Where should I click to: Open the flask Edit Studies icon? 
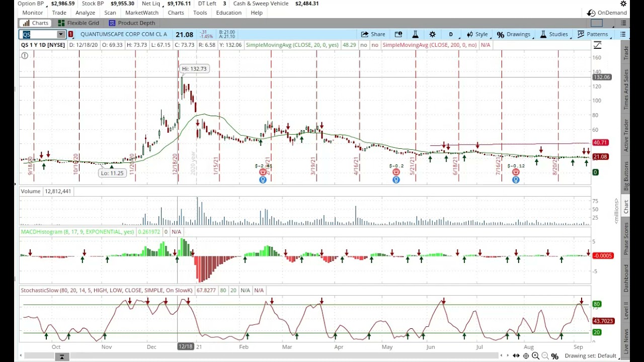[x=415, y=34]
